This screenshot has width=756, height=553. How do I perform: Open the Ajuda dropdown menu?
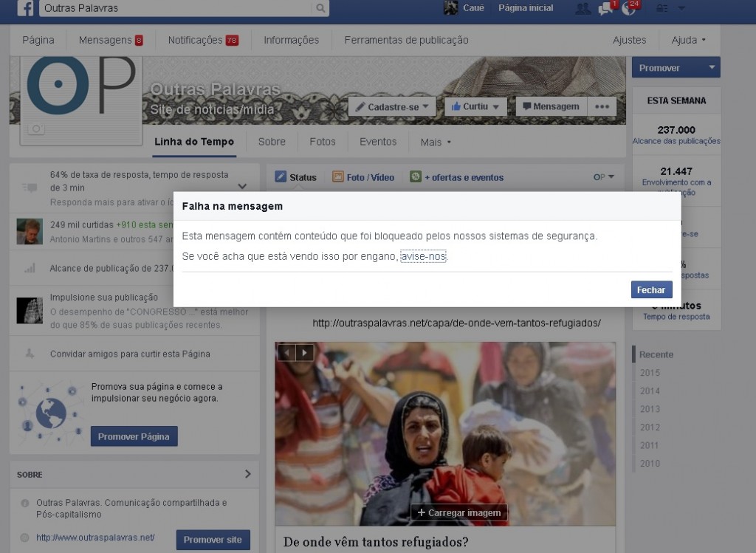pos(689,40)
